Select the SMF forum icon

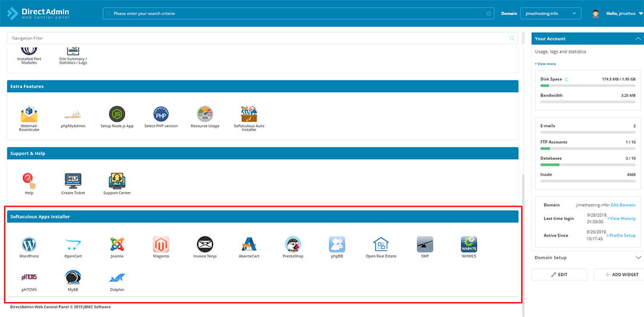[x=425, y=245]
